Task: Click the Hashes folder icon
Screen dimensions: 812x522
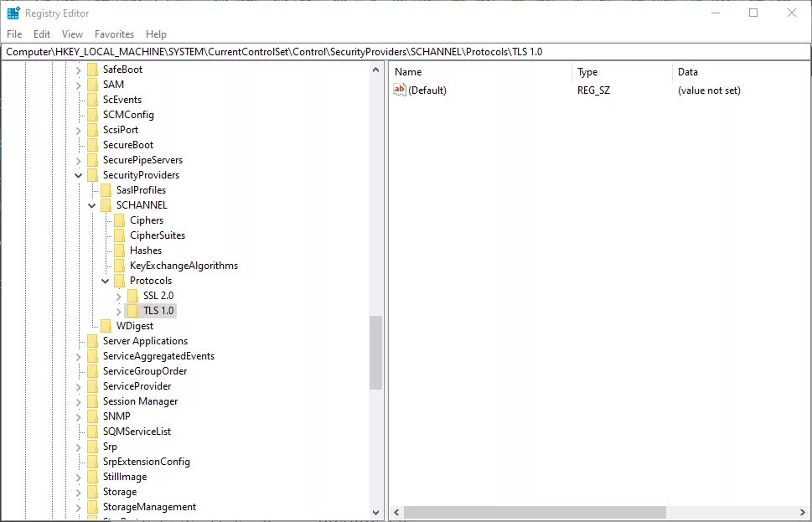Action: tap(119, 251)
